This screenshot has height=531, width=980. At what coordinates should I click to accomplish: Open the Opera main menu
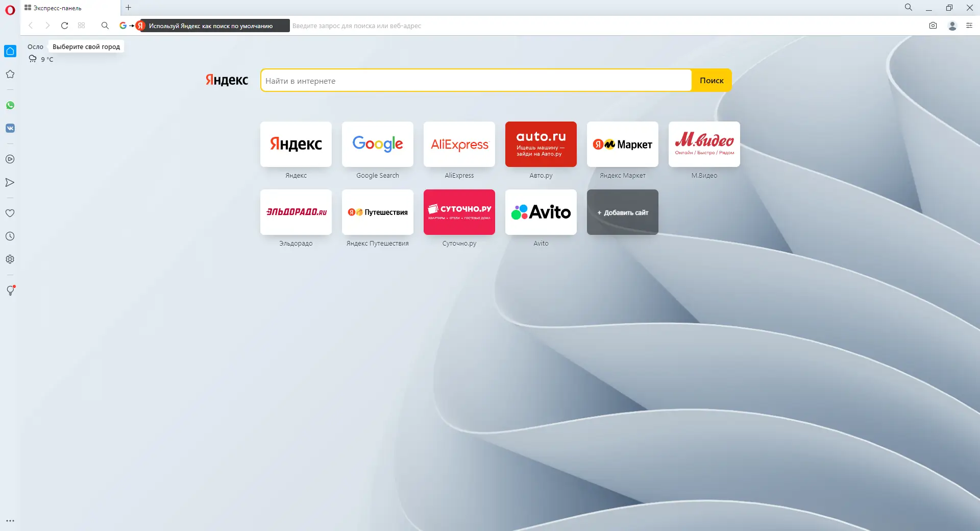(10, 10)
